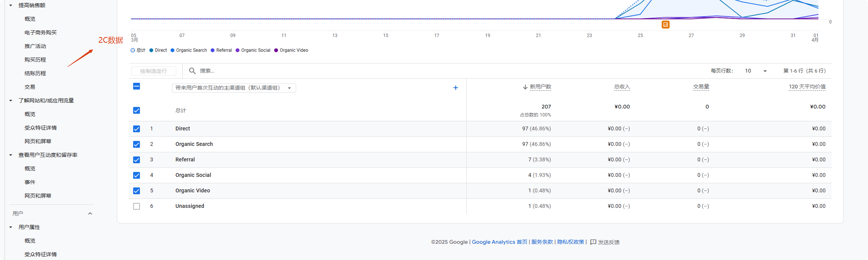The width and height of the screenshot is (868, 260).
Task: Open 结账历程 report
Action: click(35, 73)
